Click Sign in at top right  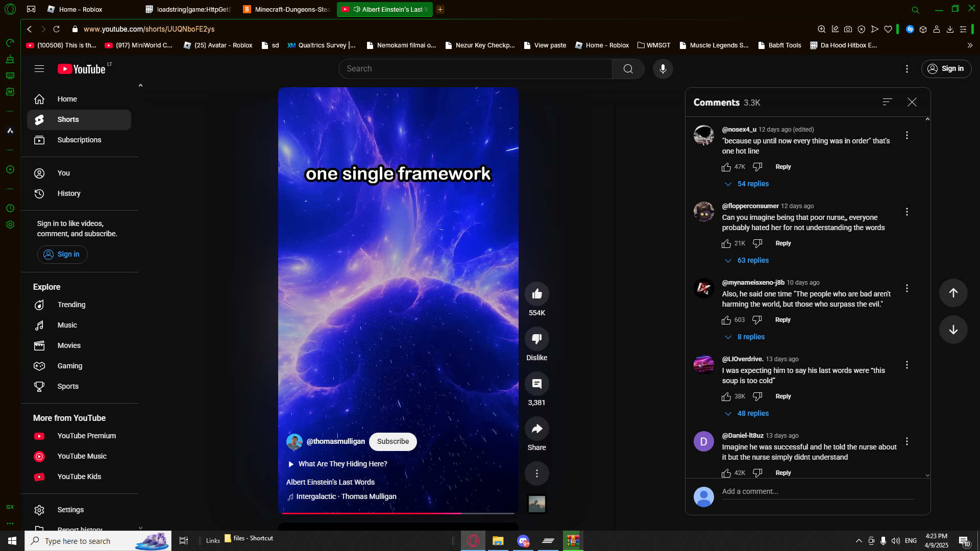(946, 69)
